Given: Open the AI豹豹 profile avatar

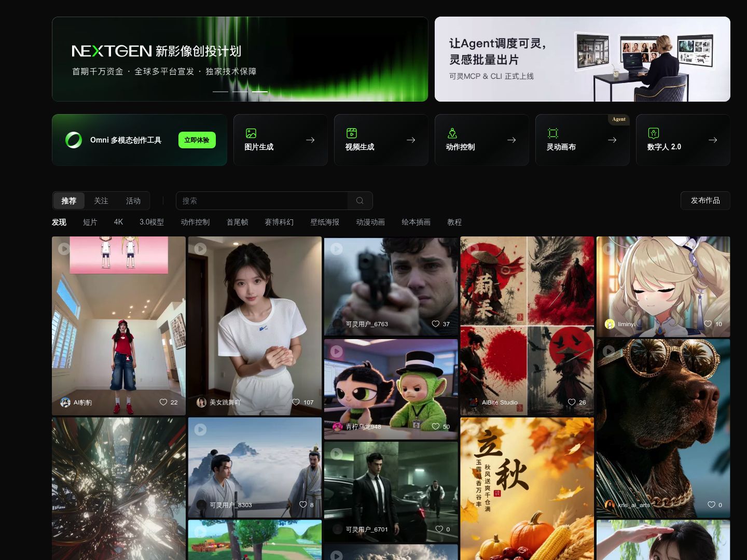Looking at the screenshot, I should click(x=65, y=402).
